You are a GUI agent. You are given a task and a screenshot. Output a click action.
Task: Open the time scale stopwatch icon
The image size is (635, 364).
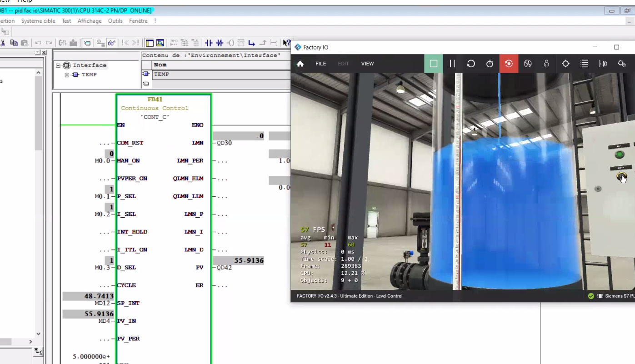(x=490, y=64)
